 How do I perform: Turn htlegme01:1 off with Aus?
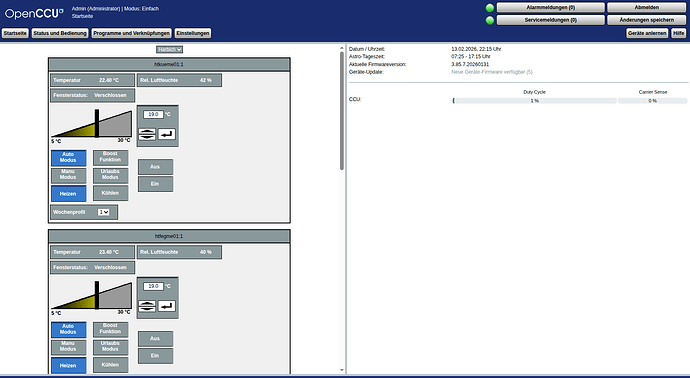[155, 339]
